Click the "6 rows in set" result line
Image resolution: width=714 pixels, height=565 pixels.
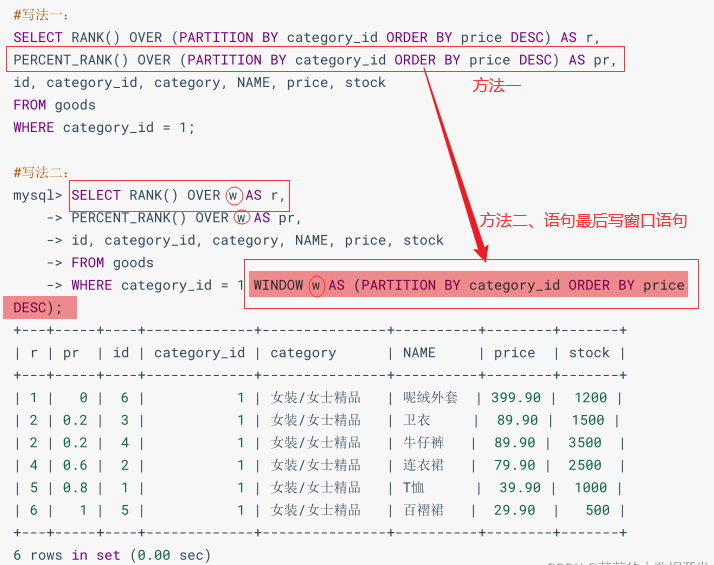[x=112, y=555]
